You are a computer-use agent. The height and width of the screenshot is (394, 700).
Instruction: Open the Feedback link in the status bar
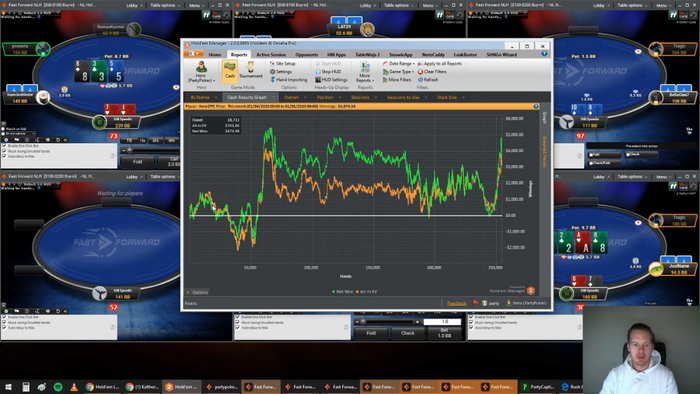click(457, 303)
